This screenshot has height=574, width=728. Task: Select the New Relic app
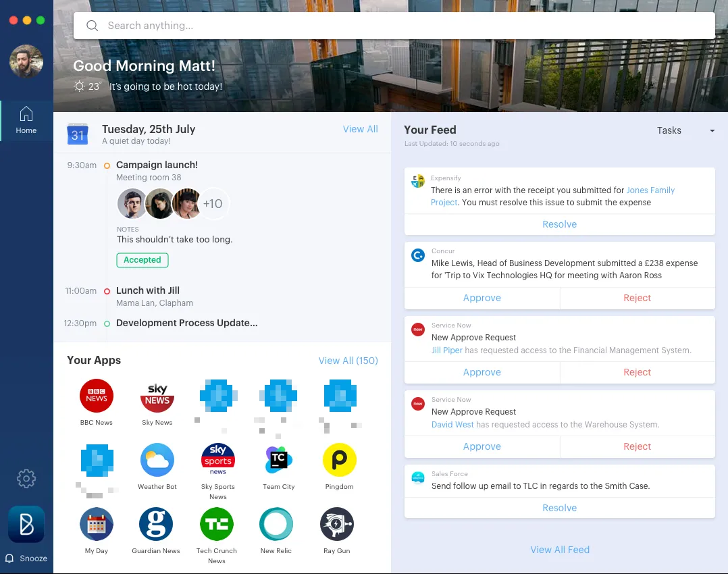(276, 524)
